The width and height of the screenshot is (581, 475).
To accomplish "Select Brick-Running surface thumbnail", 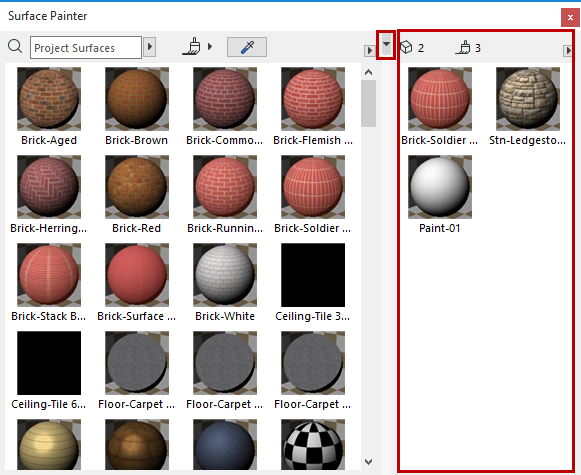I will pyautogui.click(x=225, y=187).
